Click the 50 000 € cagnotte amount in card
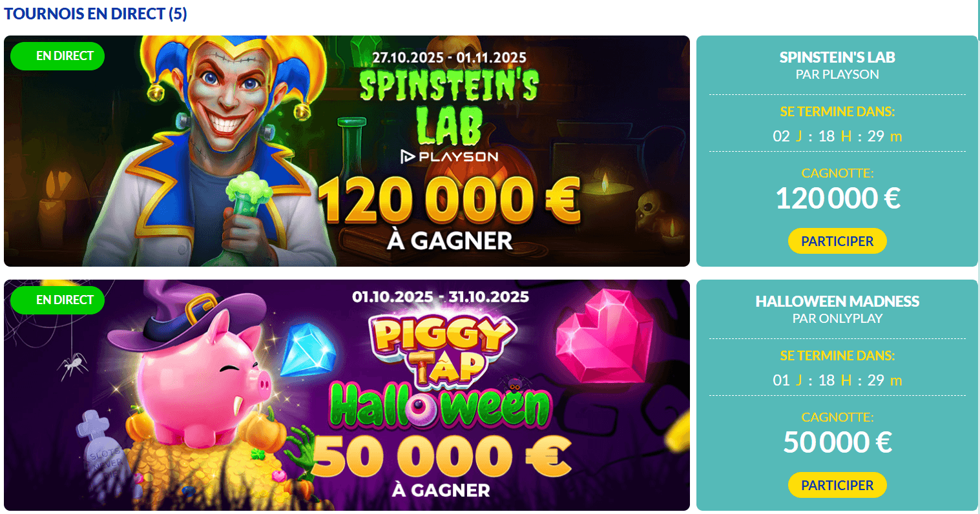Image resolution: width=980 pixels, height=514 pixels. tap(837, 442)
